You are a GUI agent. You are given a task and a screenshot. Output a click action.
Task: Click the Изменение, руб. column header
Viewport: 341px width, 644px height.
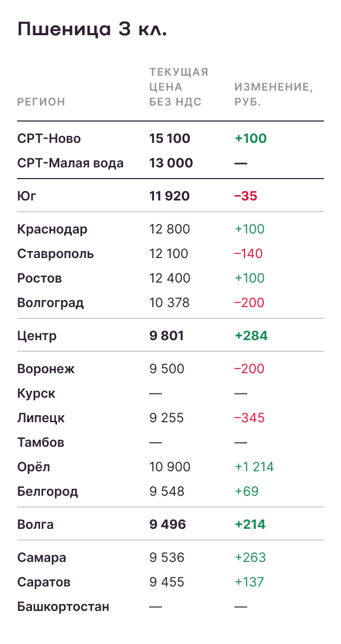point(273,94)
